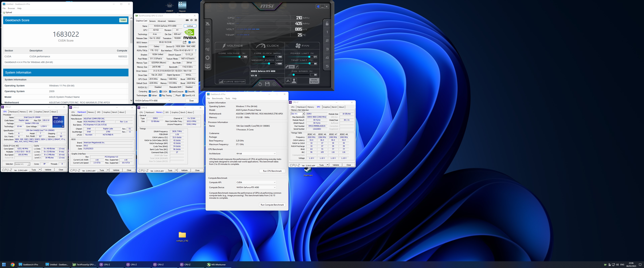Click the Afterburner MSI dragon logo icon
Screen dimensions: 644x268
click(x=207, y=24)
